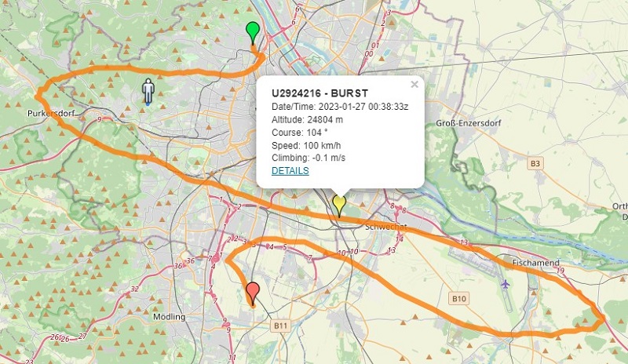628x364 pixels.
Task: Click the Mödling town label
Action: click(170, 317)
